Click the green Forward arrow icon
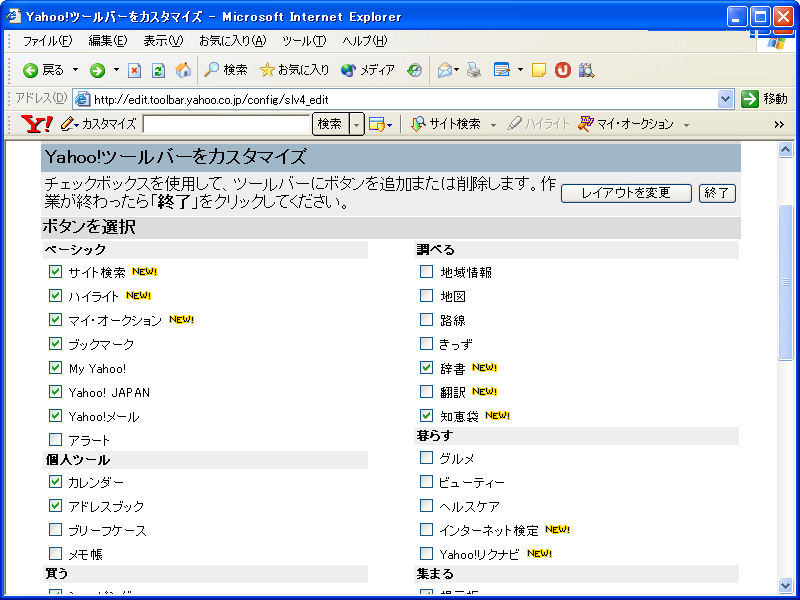The image size is (800, 600). pos(97,70)
